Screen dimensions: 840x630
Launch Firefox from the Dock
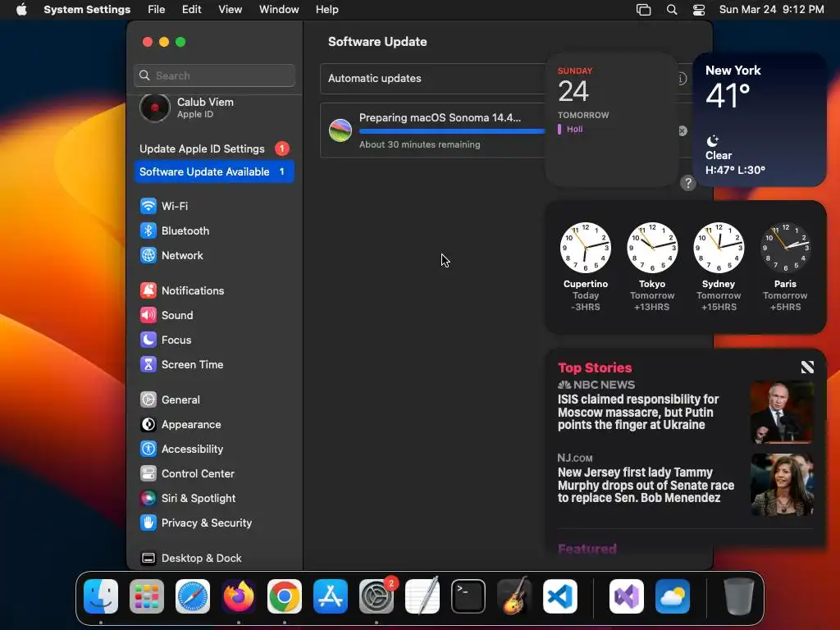click(x=239, y=596)
